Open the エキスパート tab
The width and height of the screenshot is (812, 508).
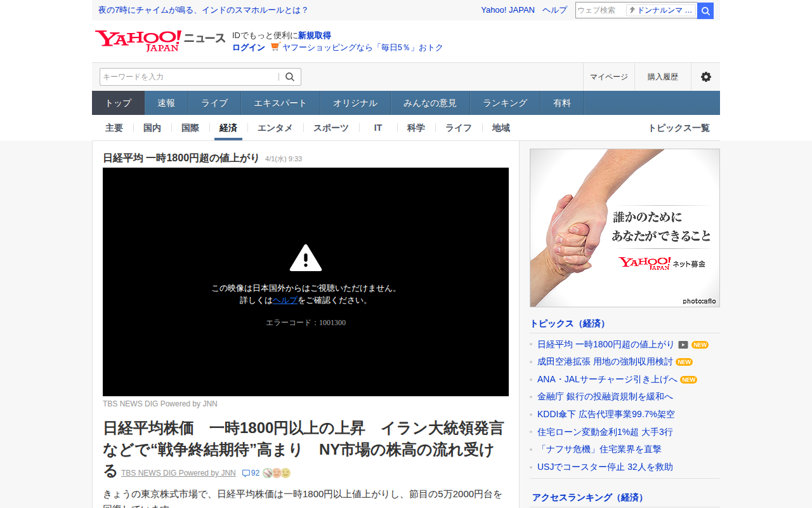pyautogui.click(x=280, y=103)
